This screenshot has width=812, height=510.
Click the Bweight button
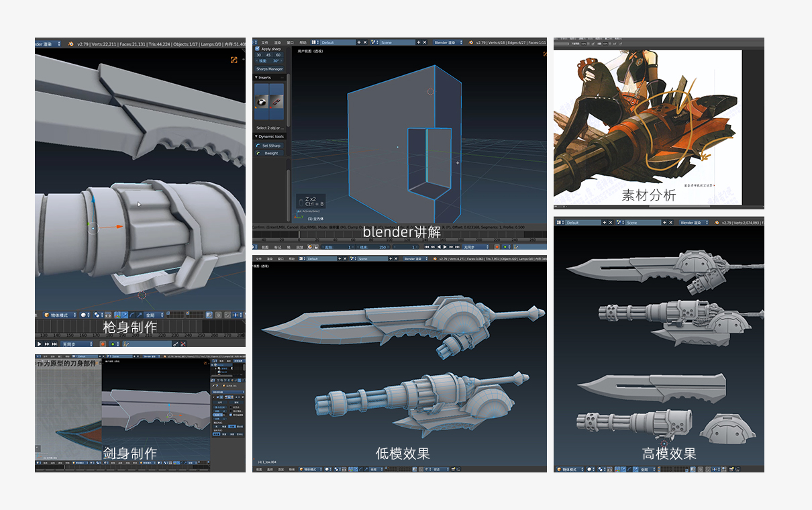click(x=270, y=153)
